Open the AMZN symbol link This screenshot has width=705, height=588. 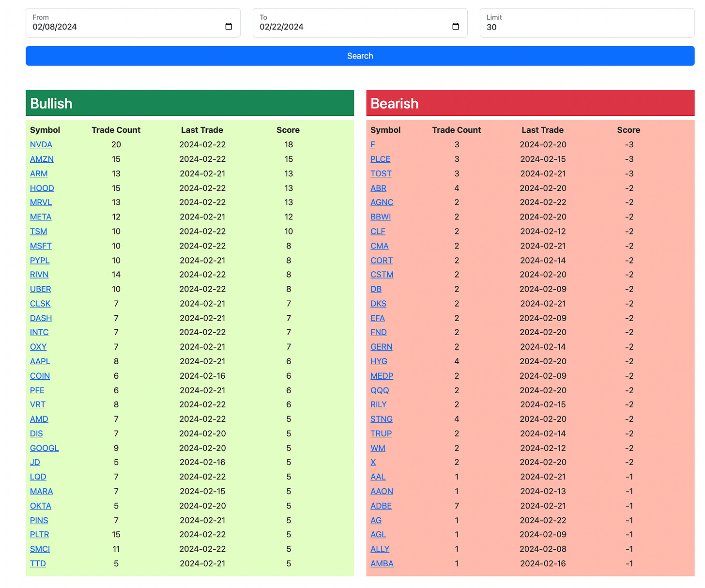pos(42,159)
